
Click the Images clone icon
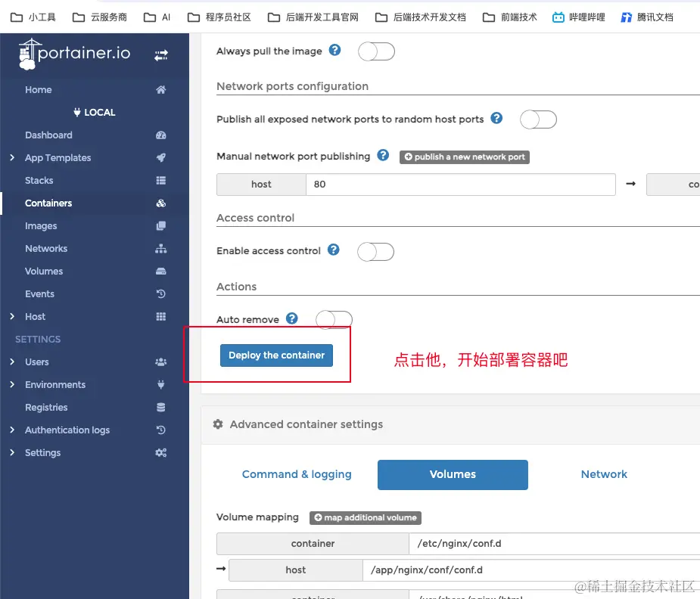coord(160,225)
